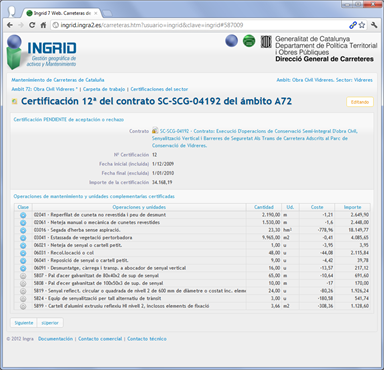Image resolution: width=384 pixels, height=370 pixels.
Task: Go to the browser home page icon
Action: click(x=43, y=25)
